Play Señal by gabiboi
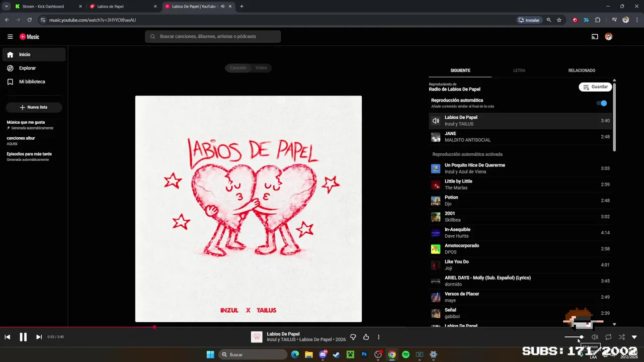644x362 pixels. tap(521, 313)
